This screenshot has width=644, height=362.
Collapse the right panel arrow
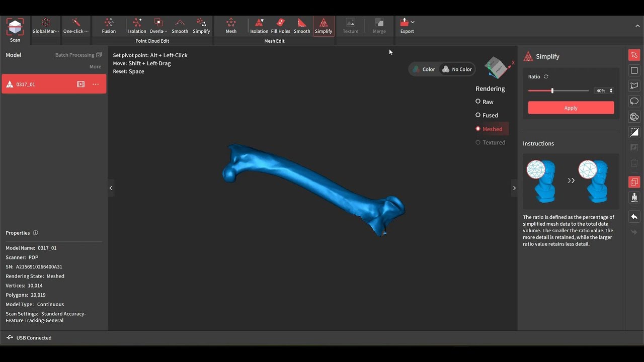(514, 188)
